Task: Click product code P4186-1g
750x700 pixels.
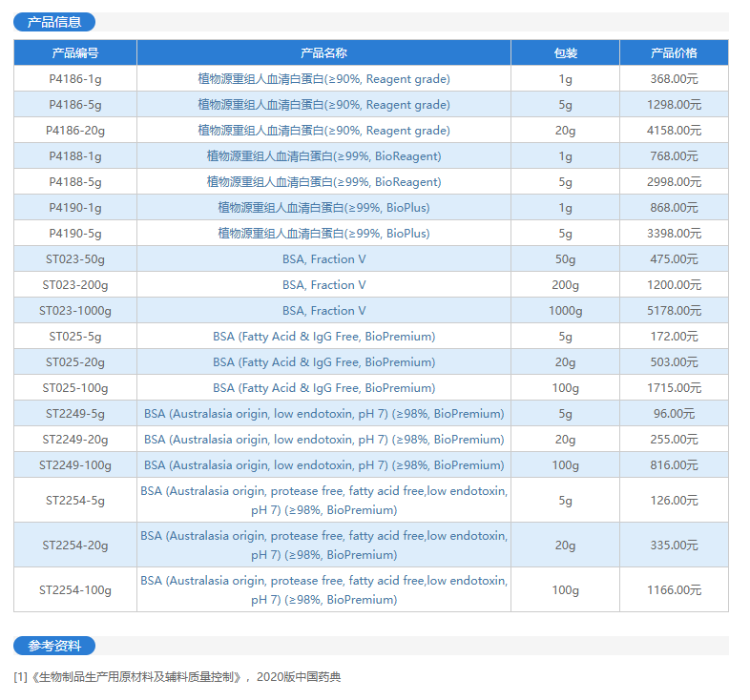Action: click(75, 79)
